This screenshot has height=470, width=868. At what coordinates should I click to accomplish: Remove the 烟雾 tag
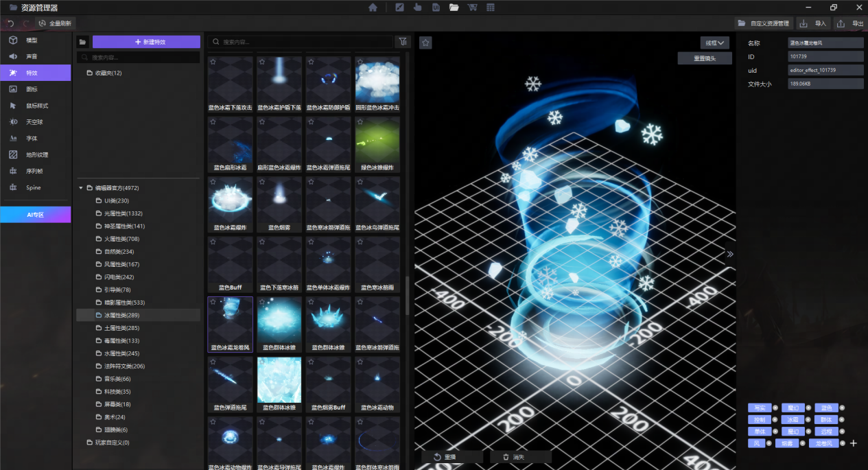[802, 443]
